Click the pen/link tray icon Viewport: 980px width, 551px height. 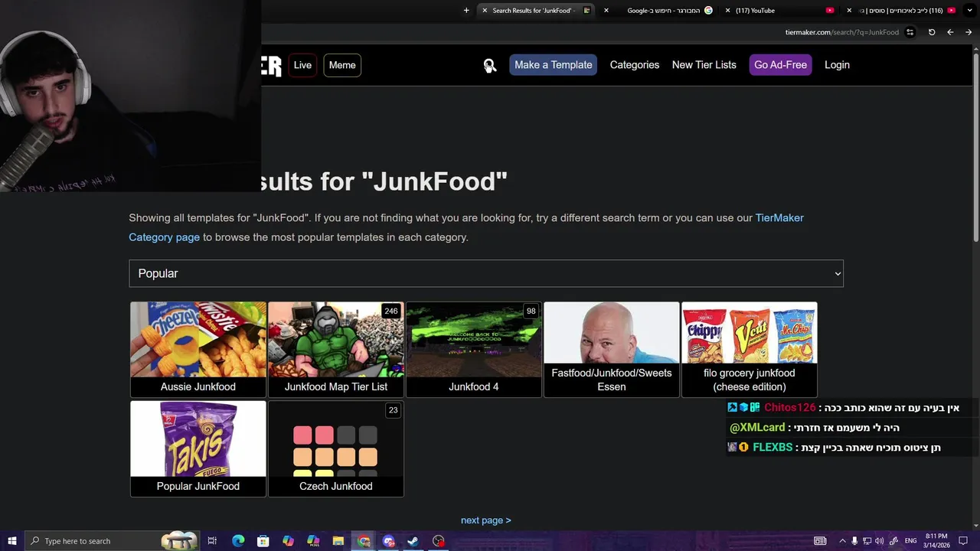(893, 541)
